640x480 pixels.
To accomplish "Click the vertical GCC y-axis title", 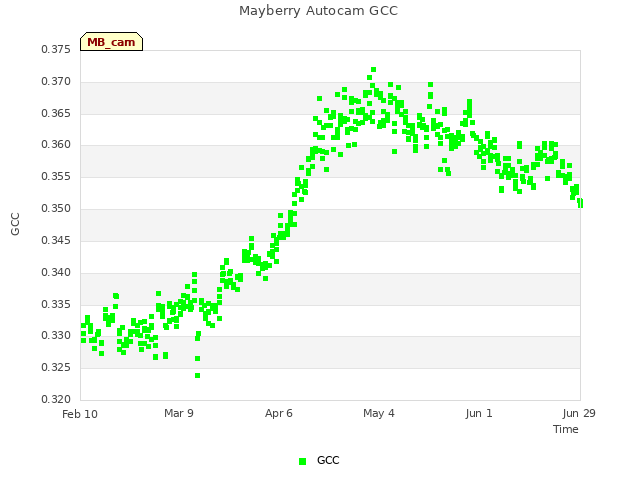I will click(15, 224).
